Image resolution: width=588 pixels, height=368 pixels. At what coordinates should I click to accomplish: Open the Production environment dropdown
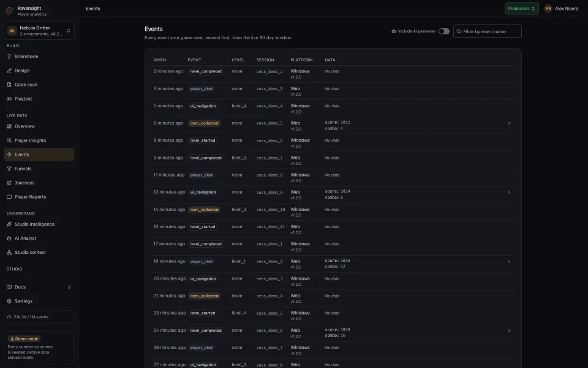point(521,8)
